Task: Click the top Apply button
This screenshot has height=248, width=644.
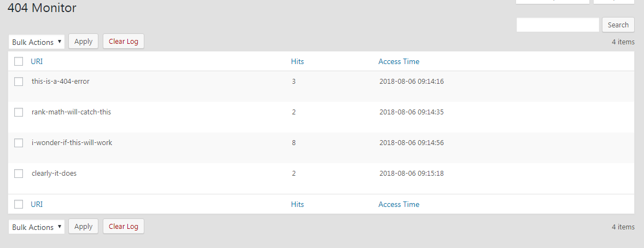Action: [x=84, y=41]
